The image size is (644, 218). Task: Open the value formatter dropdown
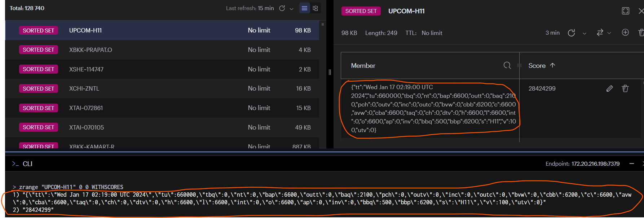tap(604, 33)
